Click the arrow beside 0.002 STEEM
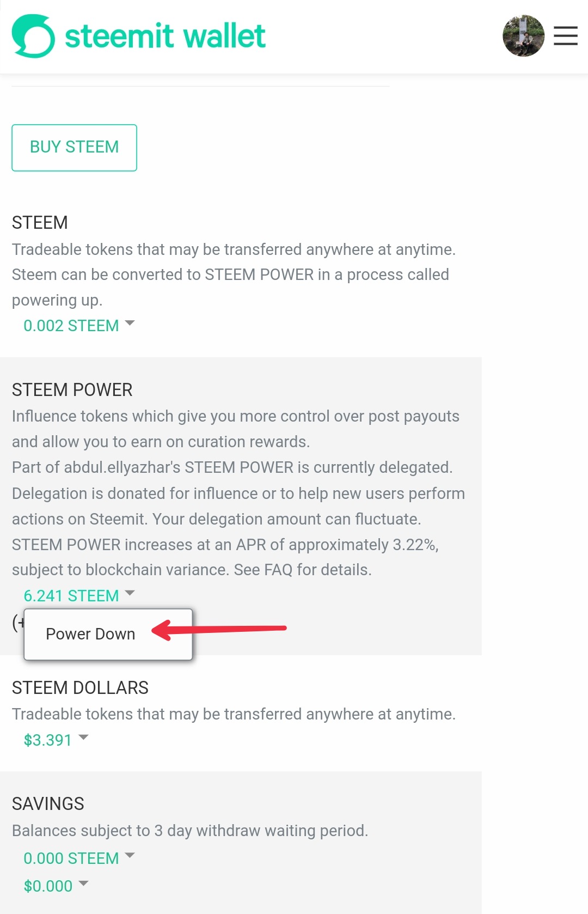This screenshot has height=914, width=588. click(x=130, y=323)
